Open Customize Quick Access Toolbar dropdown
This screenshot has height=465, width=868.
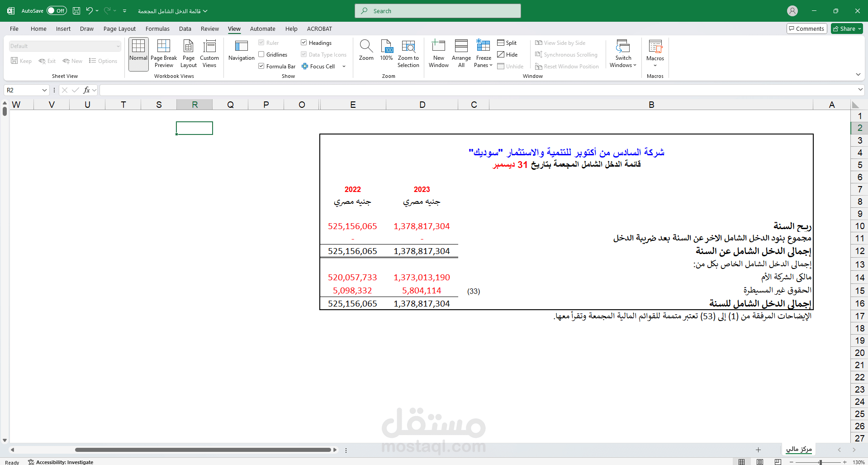[124, 11]
